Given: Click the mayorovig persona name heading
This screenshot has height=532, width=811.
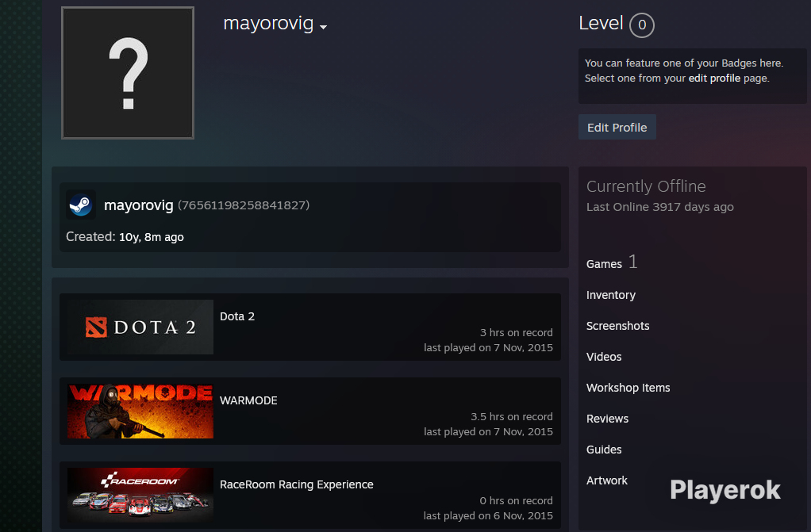Looking at the screenshot, I should 268,23.
